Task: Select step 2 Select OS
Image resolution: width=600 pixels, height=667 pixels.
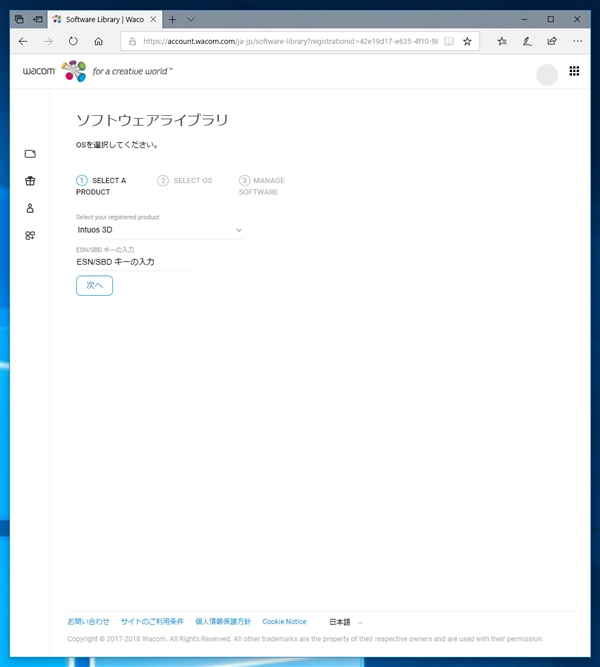Action: coord(185,180)
